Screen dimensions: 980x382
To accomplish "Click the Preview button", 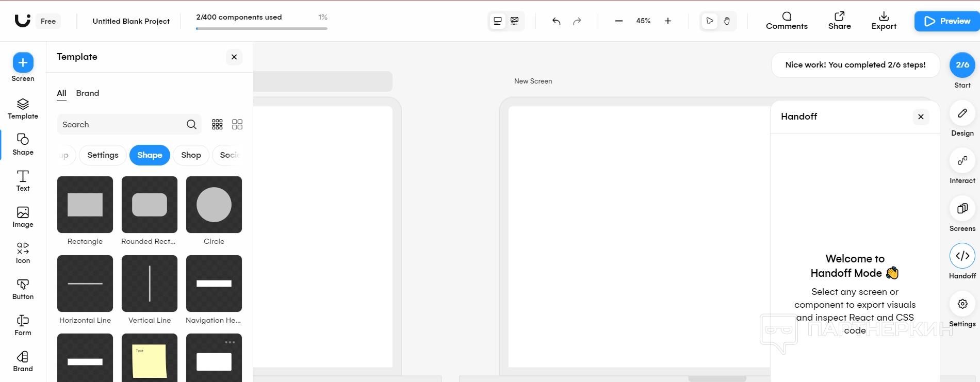I will 947,21.
